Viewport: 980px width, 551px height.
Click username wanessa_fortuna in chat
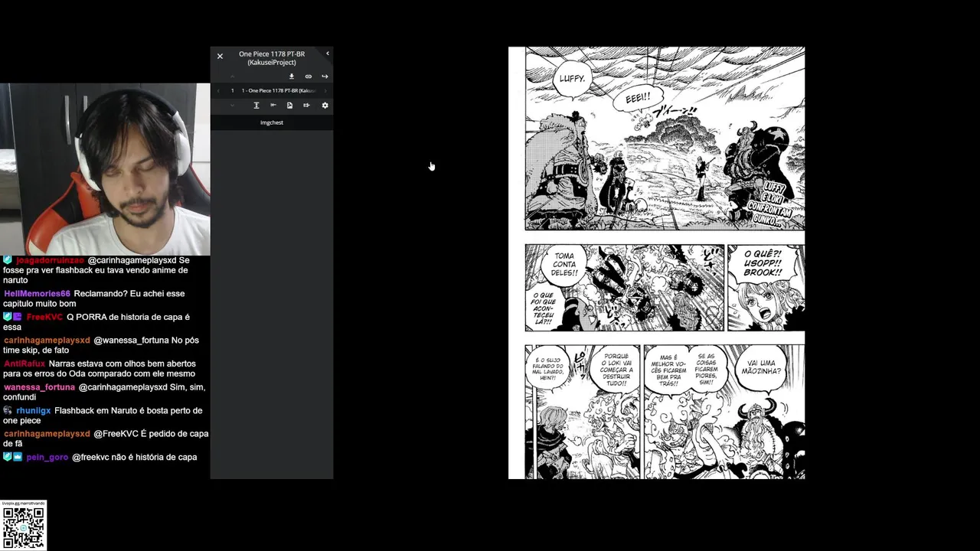coord(39,387)
